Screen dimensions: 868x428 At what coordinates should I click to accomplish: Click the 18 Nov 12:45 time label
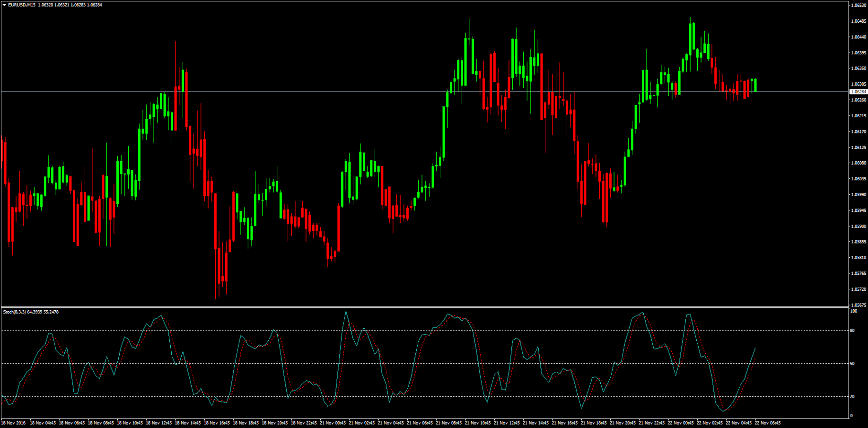159,423
